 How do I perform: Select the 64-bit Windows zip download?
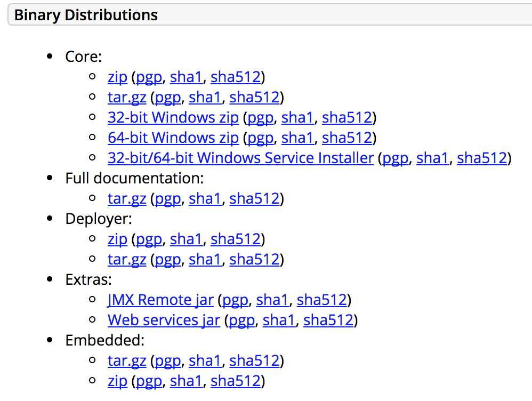173,138
